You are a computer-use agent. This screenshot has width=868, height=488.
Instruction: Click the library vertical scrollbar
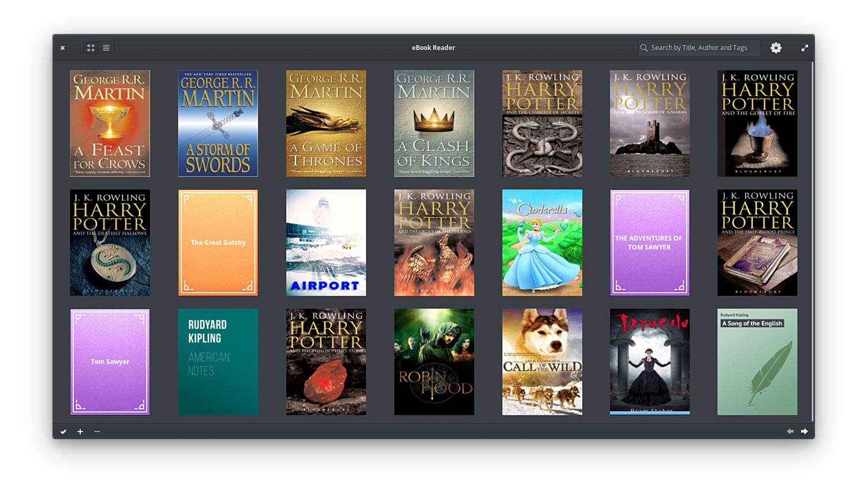coord(812,241)
